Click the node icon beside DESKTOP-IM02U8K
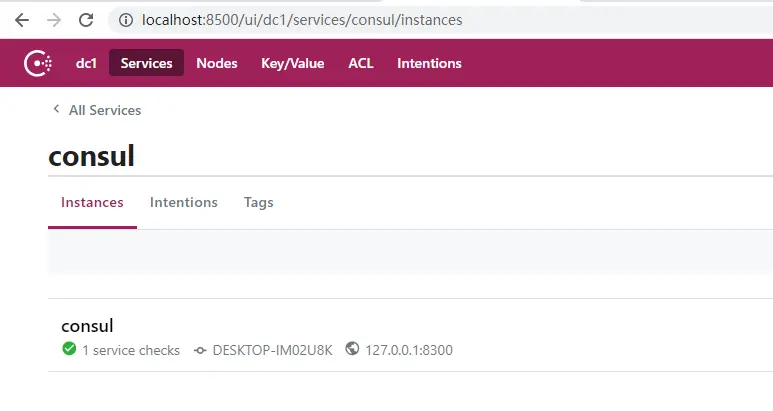The width and height of the screenshot is (773, 411). [200, 350]
